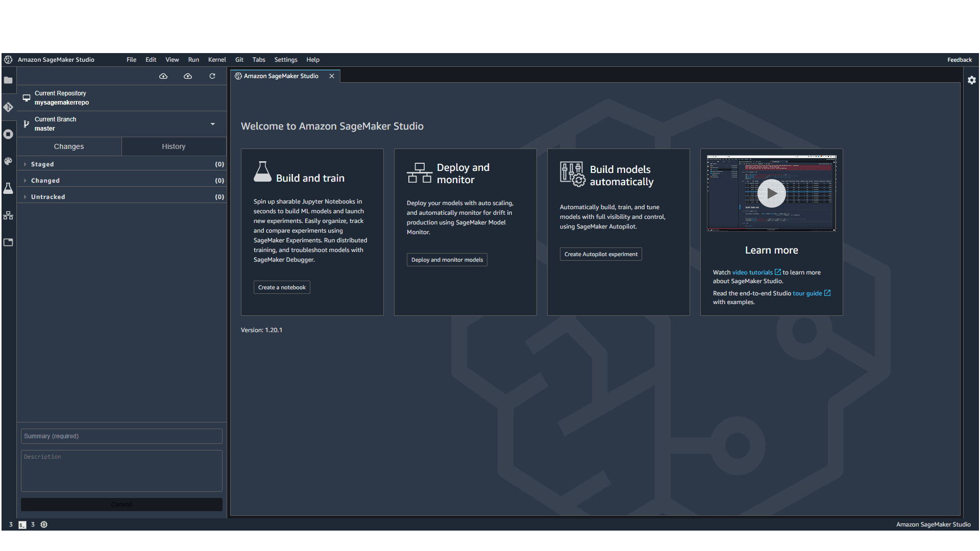The image size is (980, 551).
Task: Open the File Browser panel
Action: tap(8, 80)
